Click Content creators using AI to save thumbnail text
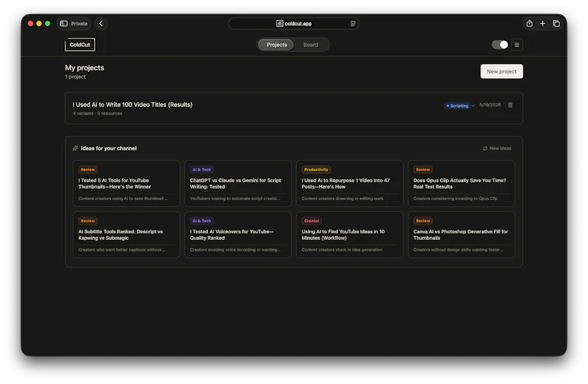Viewport: 588px width, 384px height. coord(123,198)
